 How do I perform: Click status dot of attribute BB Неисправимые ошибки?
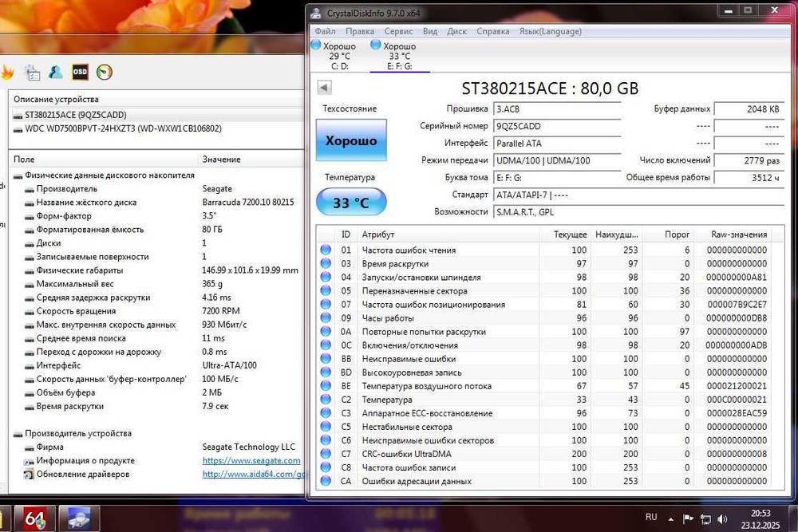coord(326,359)
